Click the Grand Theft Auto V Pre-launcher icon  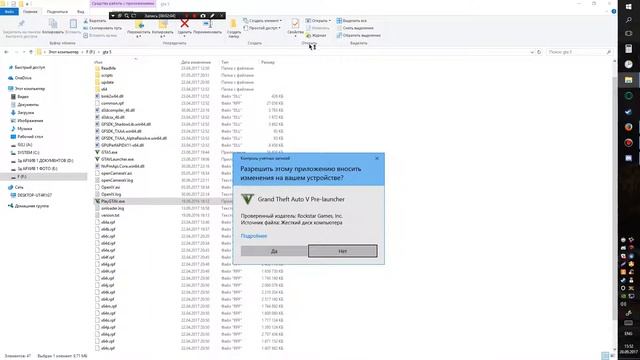coord(247,199)
